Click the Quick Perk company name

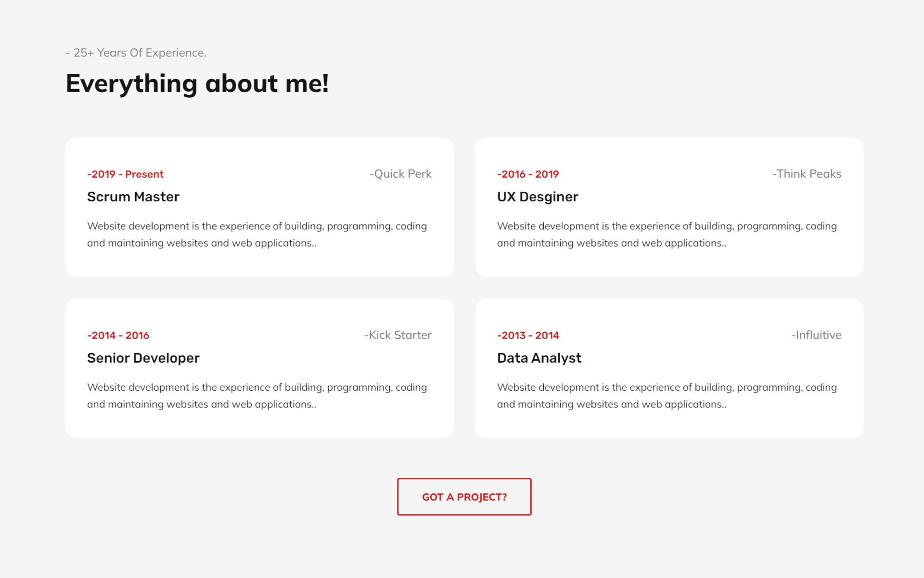pyautogui.click(x=400, y=174)
